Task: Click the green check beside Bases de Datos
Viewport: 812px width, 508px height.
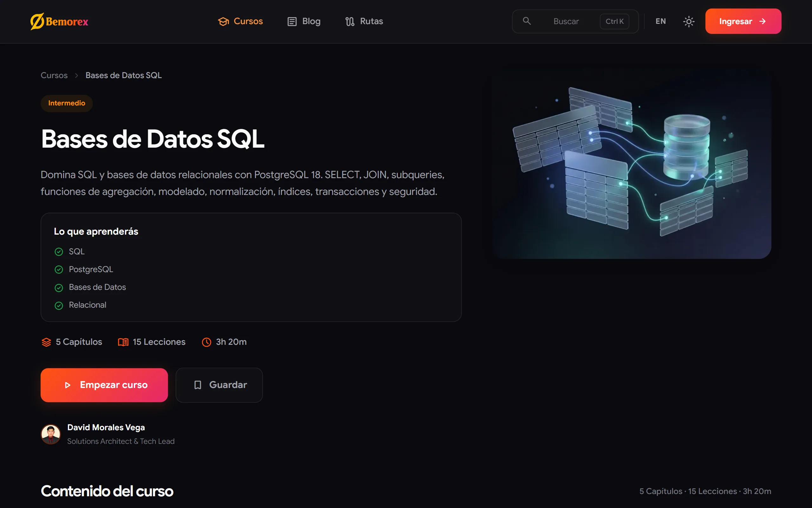Action: coord(59,288)
